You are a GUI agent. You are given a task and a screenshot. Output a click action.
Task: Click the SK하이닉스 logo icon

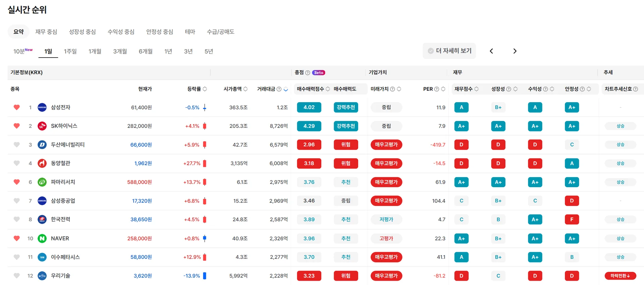tap(42, 126)
